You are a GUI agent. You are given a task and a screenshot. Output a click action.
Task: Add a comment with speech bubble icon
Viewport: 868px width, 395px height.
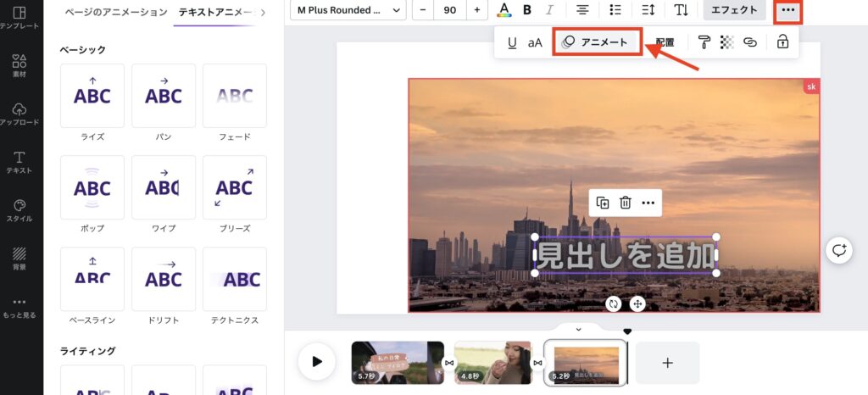tap(839, 251)
